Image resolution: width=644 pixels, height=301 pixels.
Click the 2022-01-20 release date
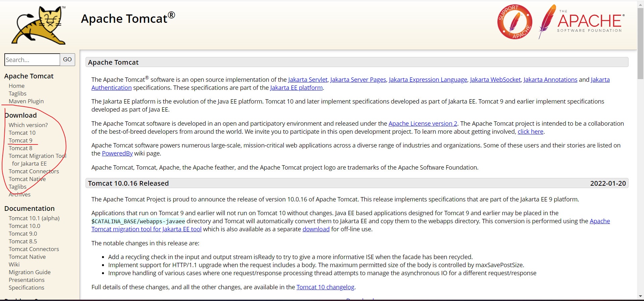(x=608, y=183)
